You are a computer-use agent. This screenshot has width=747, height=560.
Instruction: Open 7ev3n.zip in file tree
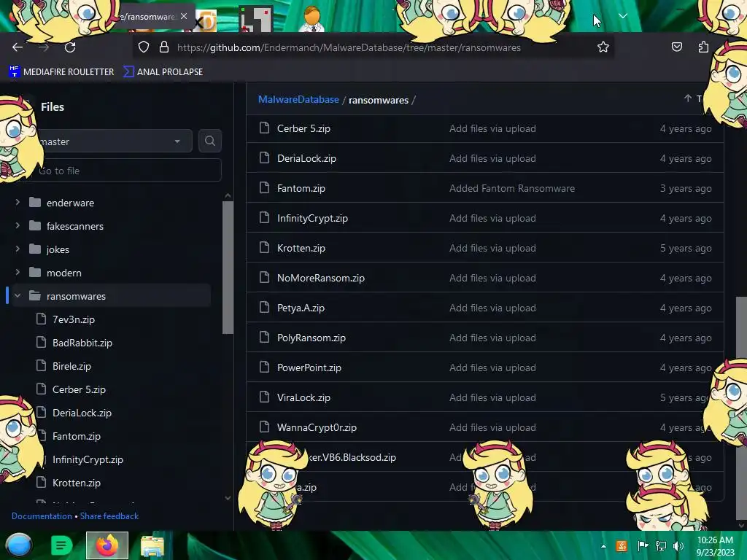pyautogui.click(x=74, y=319)
